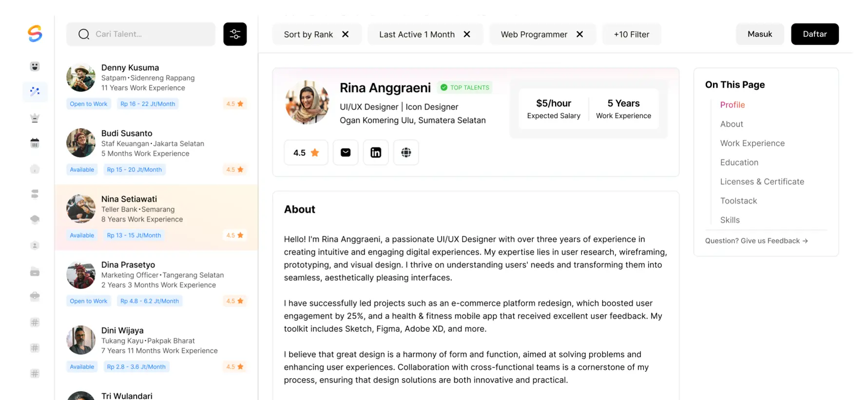Expand the +10 Filter list
This screenshot has height=400, width=868.
tap(632, 34)
